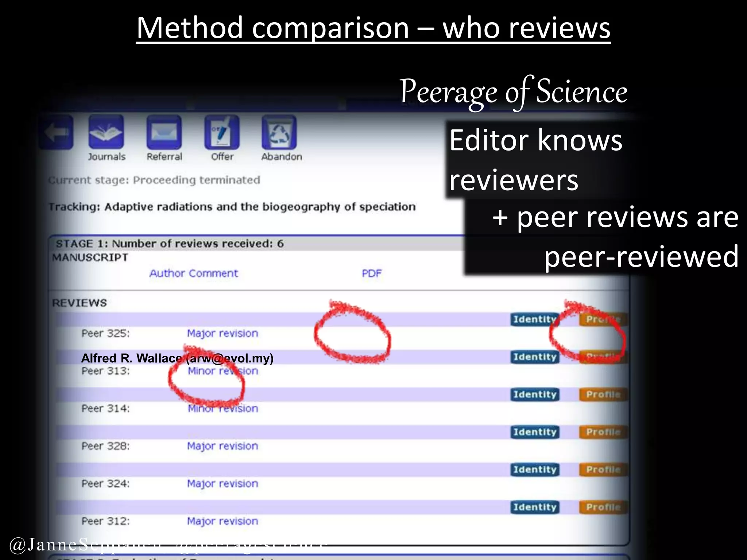Open Peer 328 Major revision review
Screen dimensions: 747x560
coord(222,446)
